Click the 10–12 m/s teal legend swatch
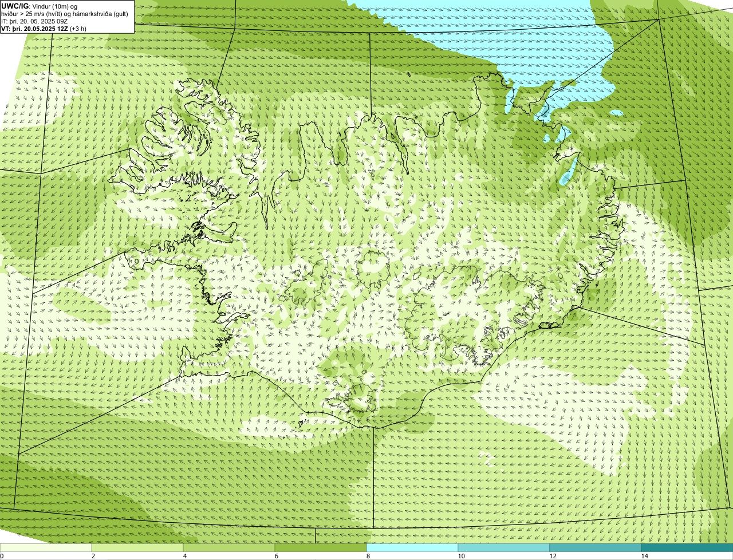 click(504, 547)
